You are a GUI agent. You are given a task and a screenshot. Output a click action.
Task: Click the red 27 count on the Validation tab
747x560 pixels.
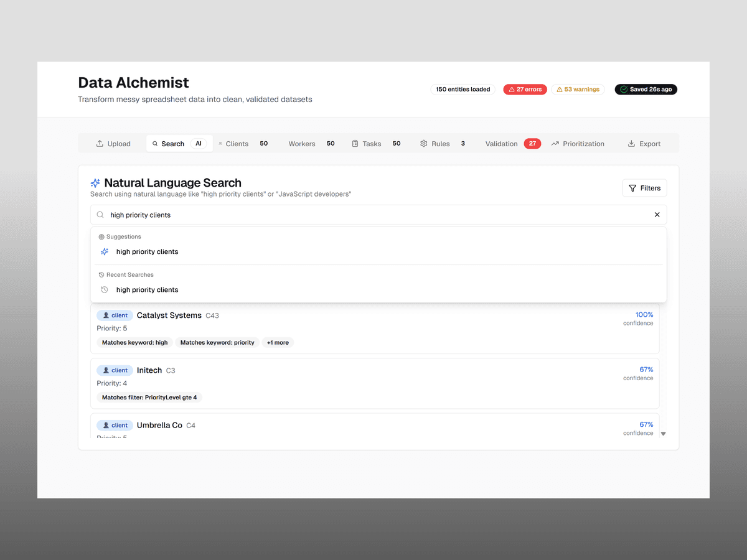[x=532, y=144]
